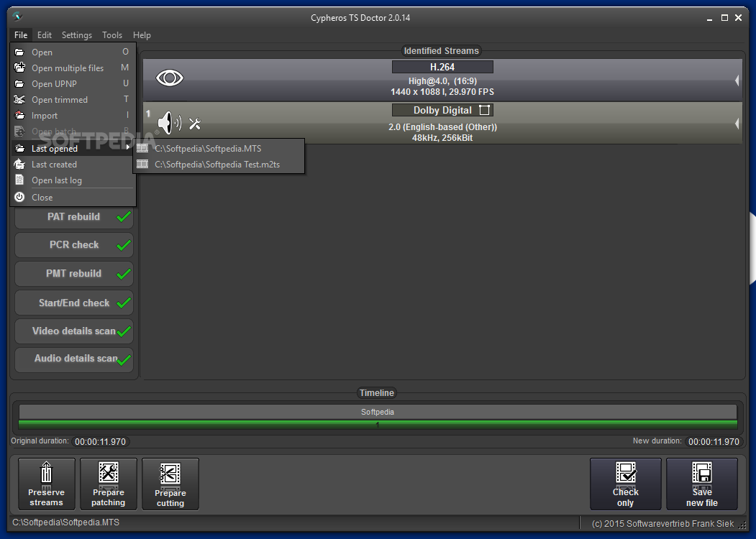Screen dimensions: 756x539
Task: Open the Help menu
Action: [x=142, y=35]
